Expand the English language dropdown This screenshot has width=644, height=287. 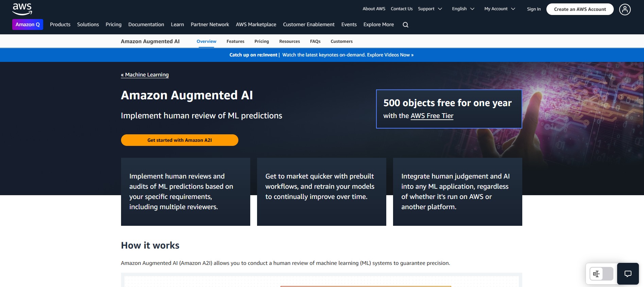[x=463, y=9]
